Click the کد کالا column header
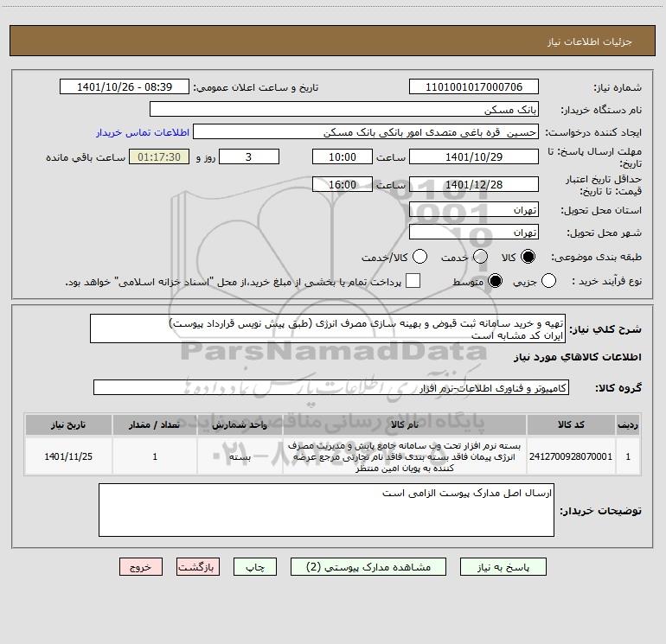Image resolution: width=666 pixels, height=644 pixels. (x=571, y=425)
